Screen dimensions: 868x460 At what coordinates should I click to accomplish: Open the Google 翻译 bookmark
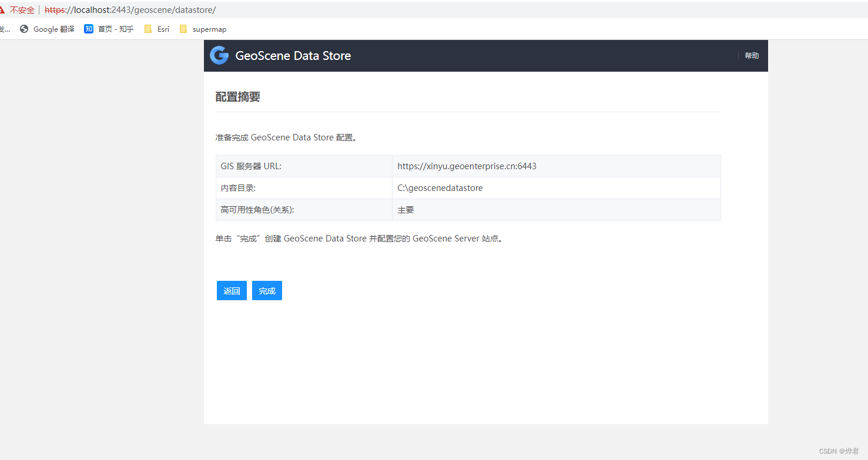tap(47, 29)
